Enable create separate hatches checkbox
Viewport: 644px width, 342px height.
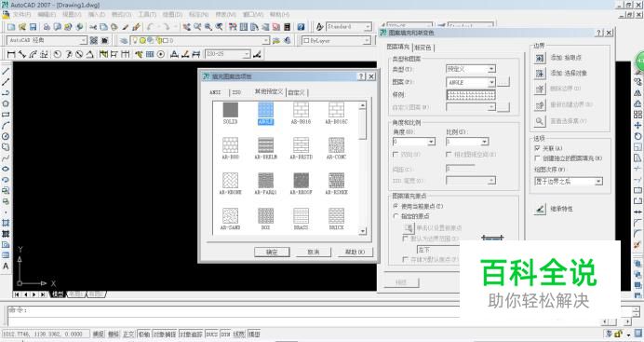(537, 158)
